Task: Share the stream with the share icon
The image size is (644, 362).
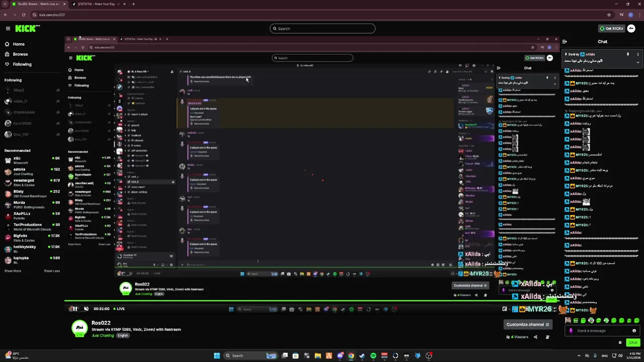Action: [535, 337]
